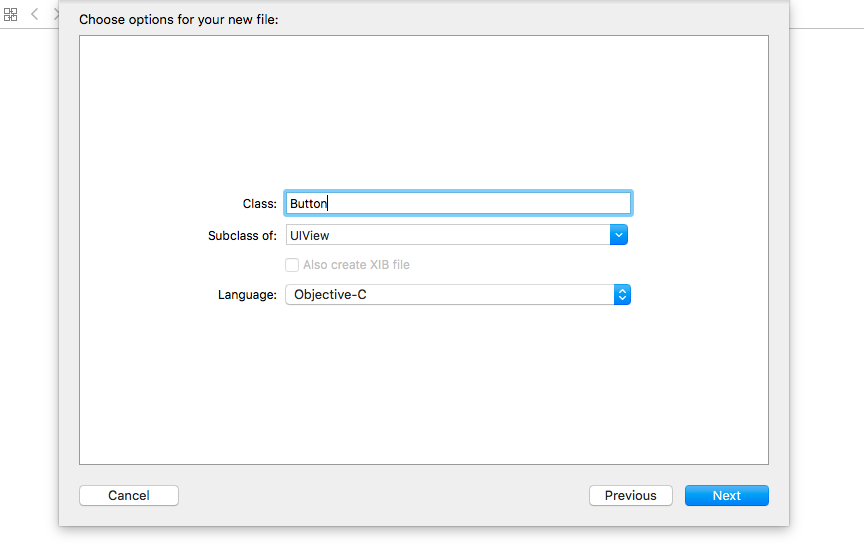Open the related items grid icon
The height and width of the screenshot is (553, 864).
point(10,14)
